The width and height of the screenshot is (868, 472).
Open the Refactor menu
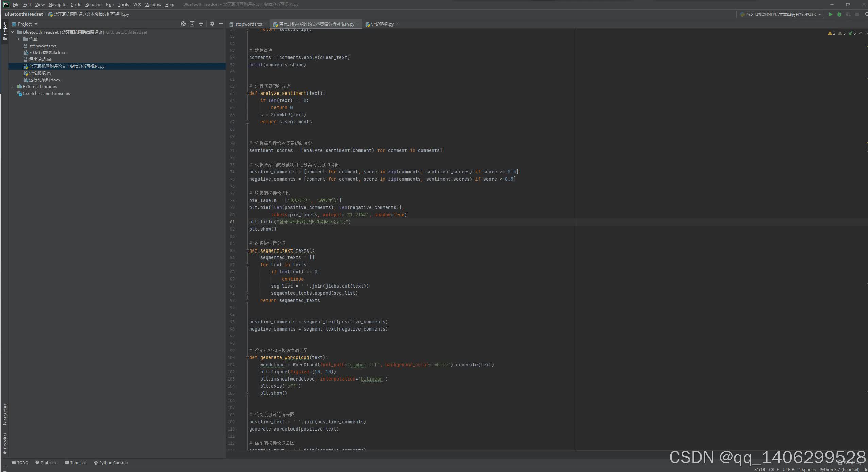pos(94,4)
